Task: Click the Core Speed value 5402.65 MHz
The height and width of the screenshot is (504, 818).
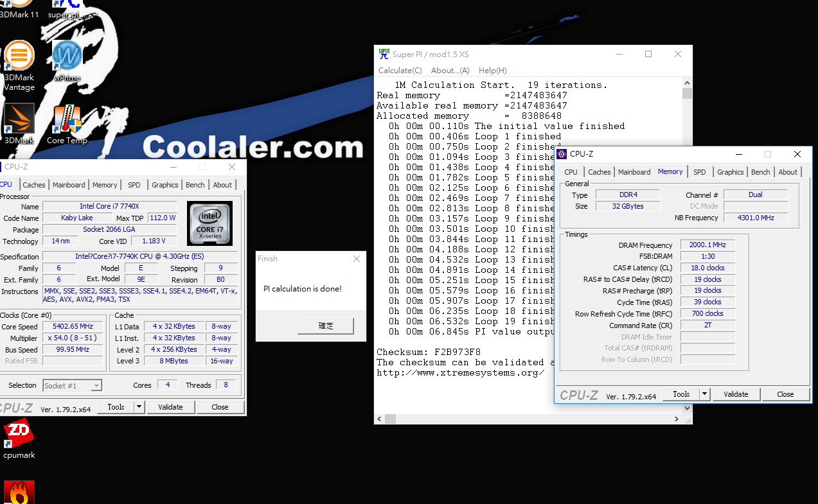Action: pyautogui.click(x=73, y=326)
